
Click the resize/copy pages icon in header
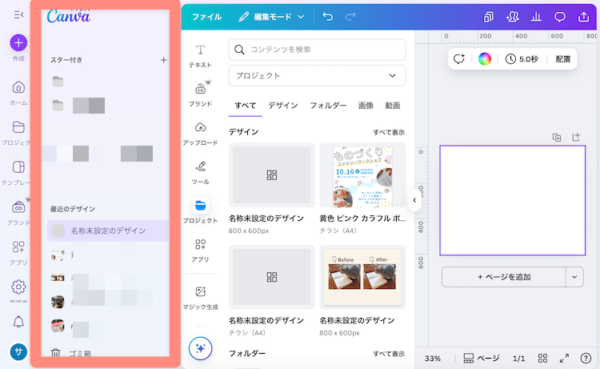(x=488, y=16)
